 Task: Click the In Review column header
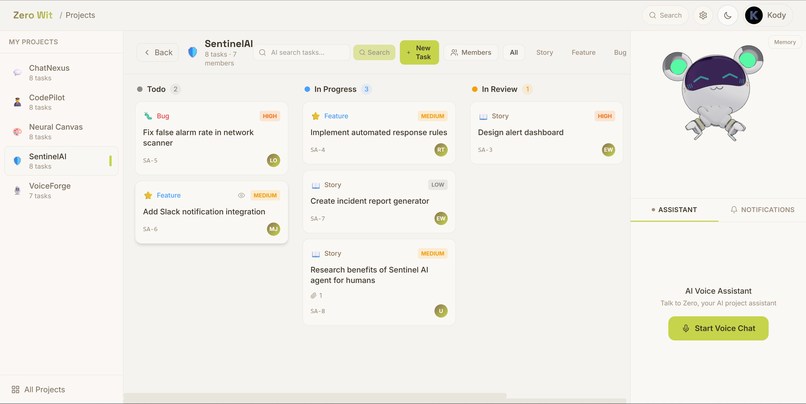pyautogui.click(x=502, y=89)
